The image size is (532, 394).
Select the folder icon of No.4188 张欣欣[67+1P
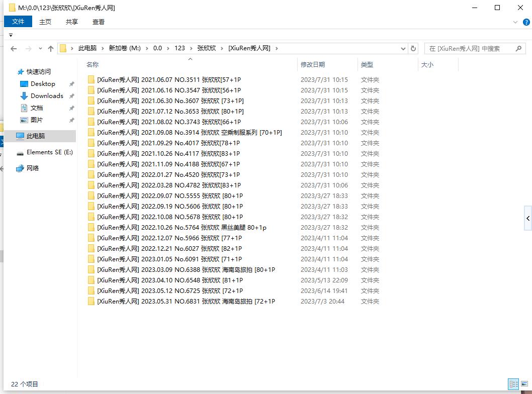tap(91, 164)
